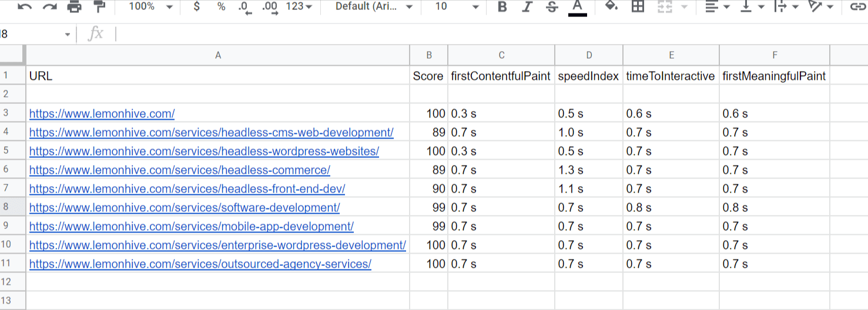Open the headless-commerce services link

pos(179,170)
